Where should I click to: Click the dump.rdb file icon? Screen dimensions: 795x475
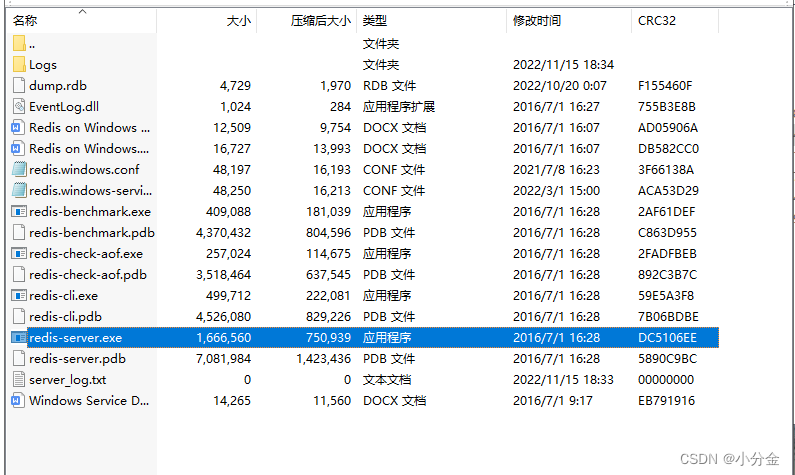[x=19, y=85]
